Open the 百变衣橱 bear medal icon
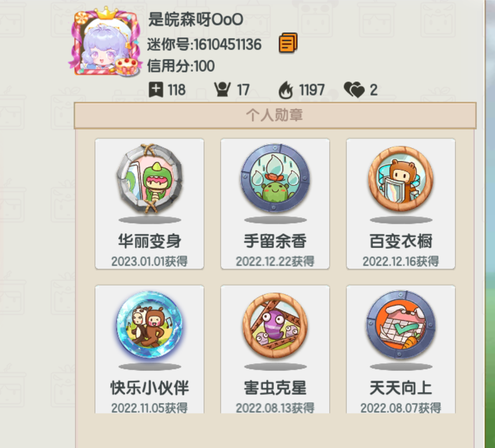495x448 pixels. click(x=401, y=178)
